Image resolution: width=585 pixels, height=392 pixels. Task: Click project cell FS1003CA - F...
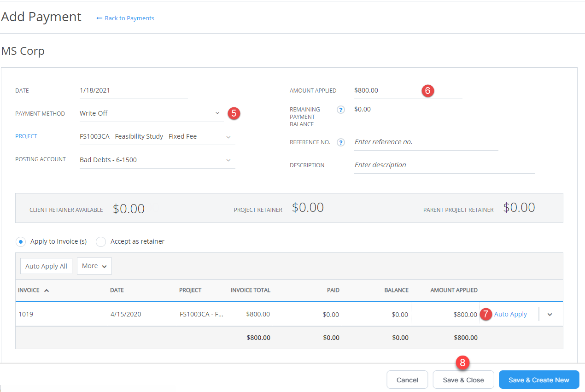[x=201, y=315]
